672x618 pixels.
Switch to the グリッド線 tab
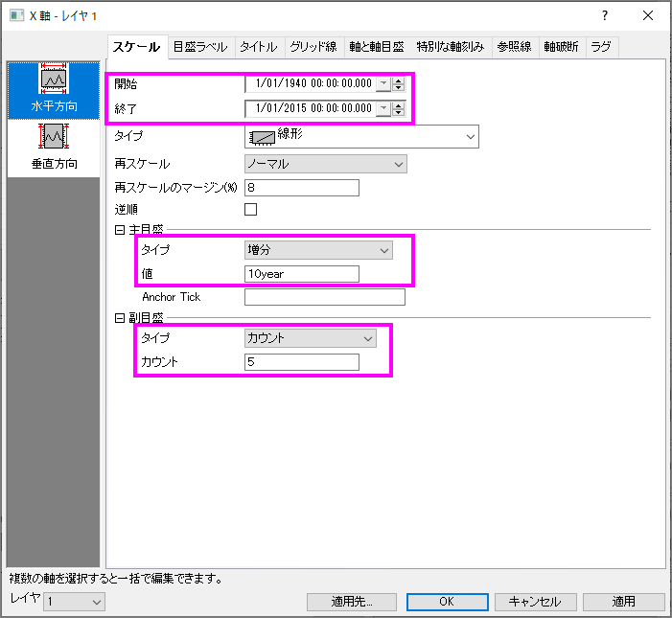(313, 47)
